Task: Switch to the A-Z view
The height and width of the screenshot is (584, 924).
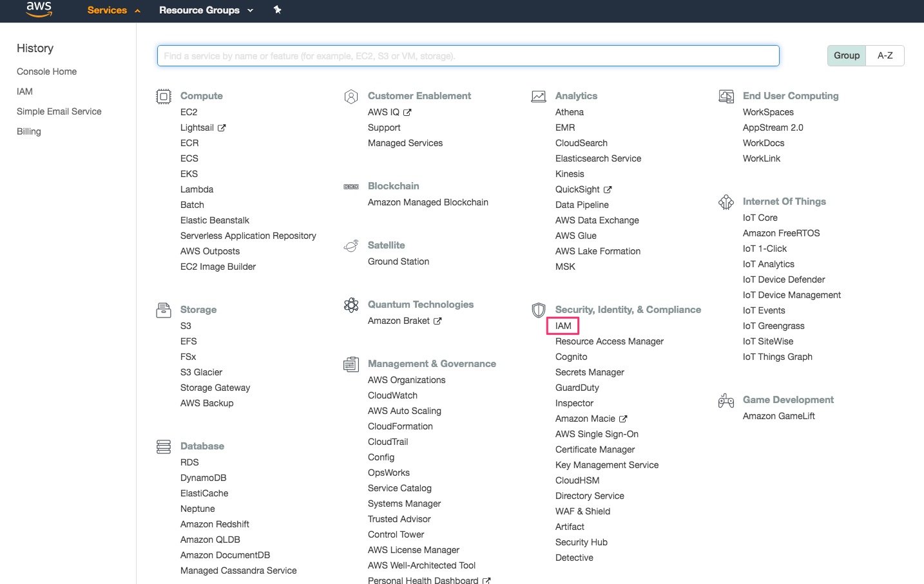Action: 885,55
